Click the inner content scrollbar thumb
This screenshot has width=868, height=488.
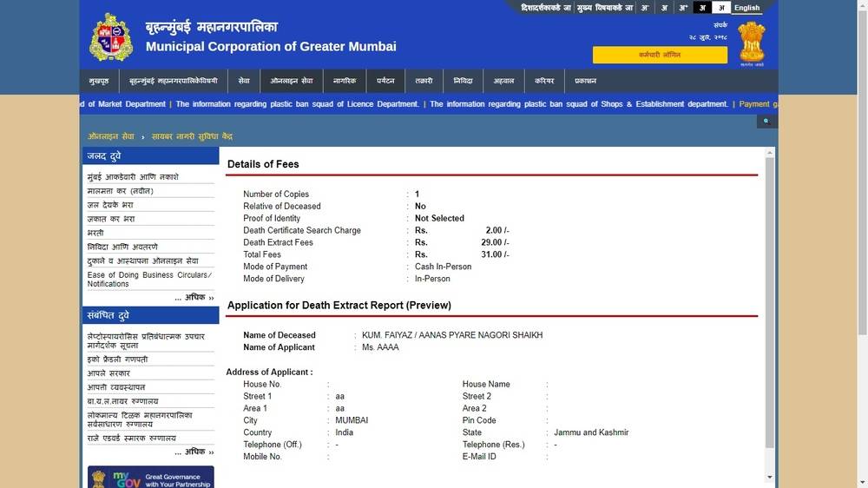pyautogui.click(x=769, y=302)
